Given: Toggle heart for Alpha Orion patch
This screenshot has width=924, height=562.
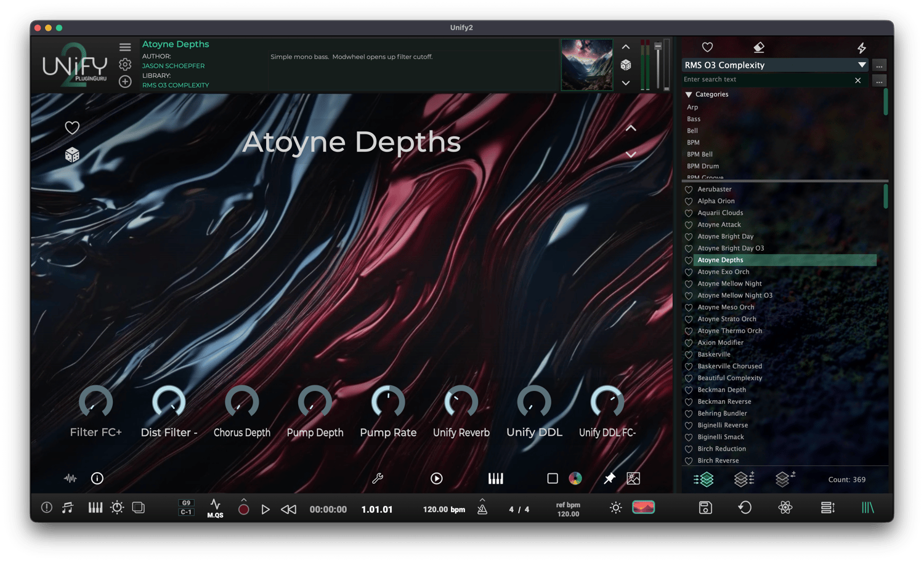Looking at the screenshot, I should pyautogui.click(x=689, y=201).
